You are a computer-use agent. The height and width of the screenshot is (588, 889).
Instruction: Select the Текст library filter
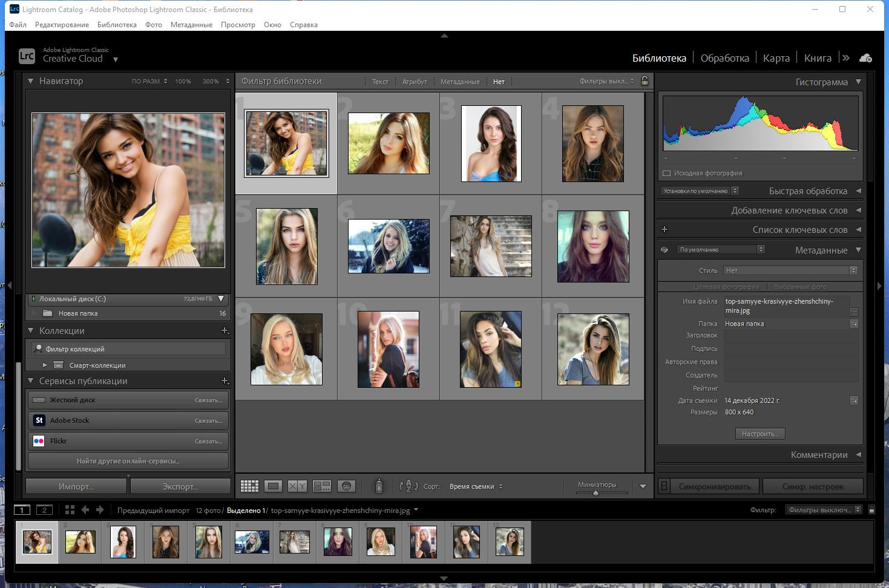pos(380,82)
